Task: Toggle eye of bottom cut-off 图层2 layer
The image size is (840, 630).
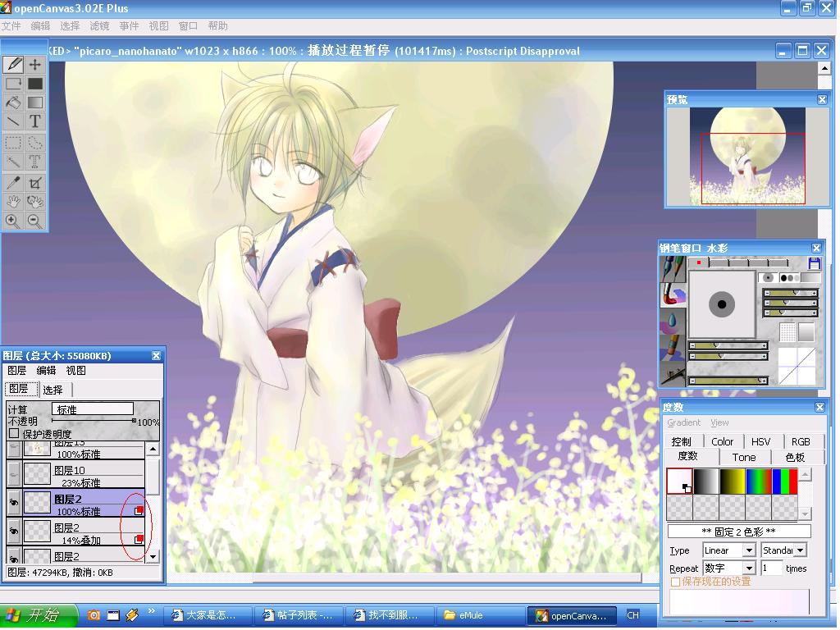Action: [14, 555]
